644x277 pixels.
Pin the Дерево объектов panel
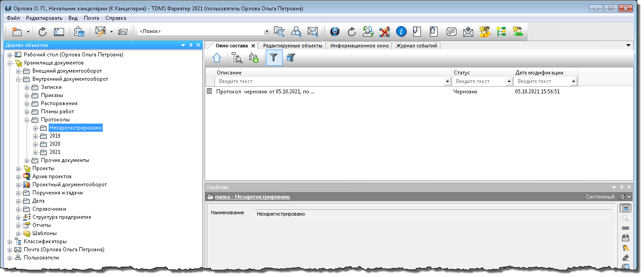[x=191, y=45]
